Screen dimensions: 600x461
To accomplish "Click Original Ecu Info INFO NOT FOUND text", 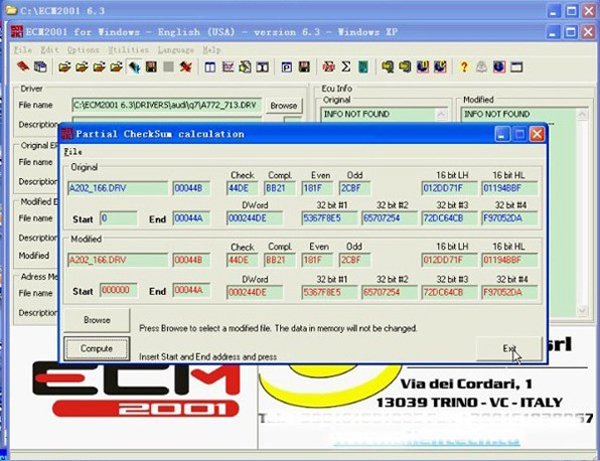I will tap(357, 114).
